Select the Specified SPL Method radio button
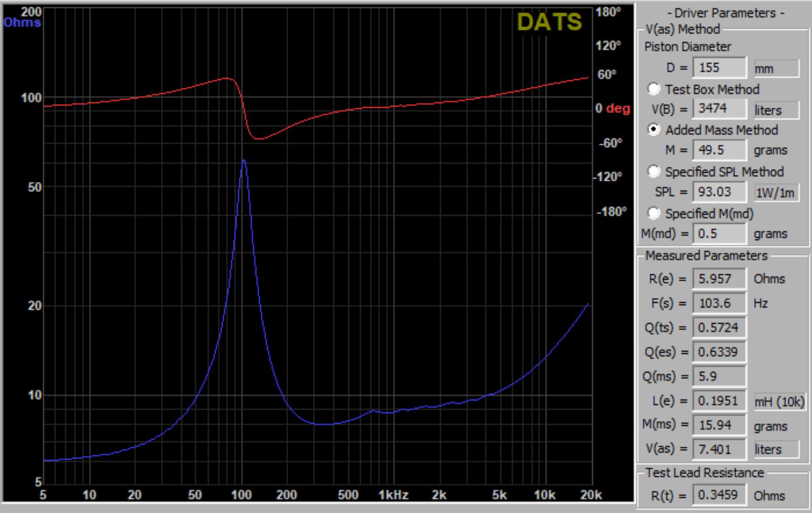The height and width of the screenshot is (513, 812). (x=654, y=171)
